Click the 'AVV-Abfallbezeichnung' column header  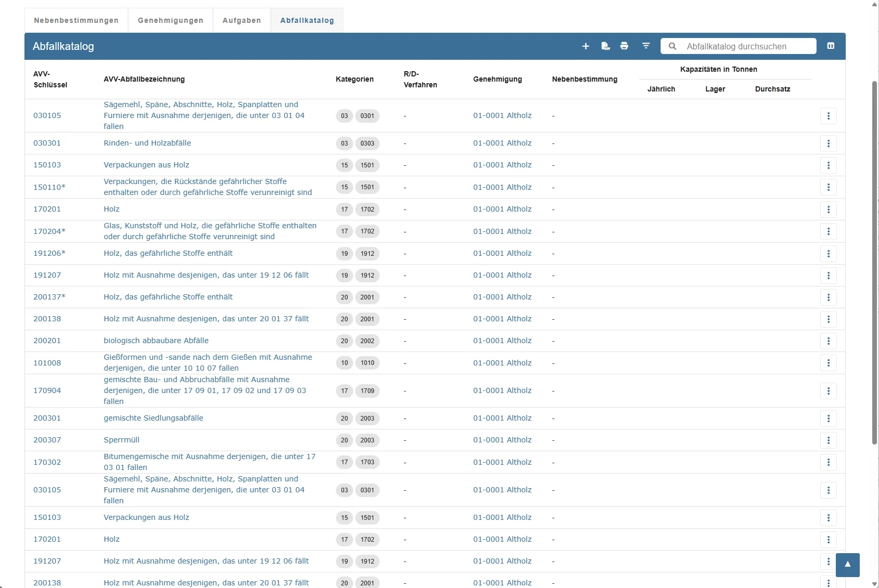144,79
